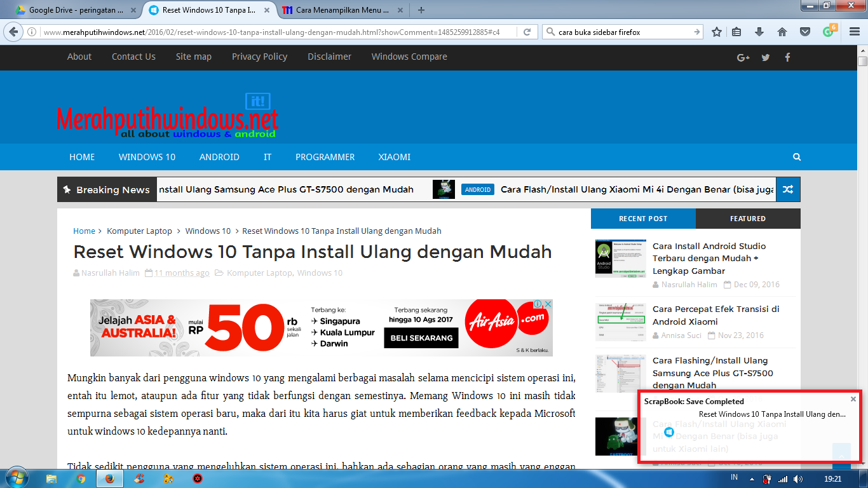
Task: Click the Merahputihwindows.net logo
Action: (x=167, y=116)
